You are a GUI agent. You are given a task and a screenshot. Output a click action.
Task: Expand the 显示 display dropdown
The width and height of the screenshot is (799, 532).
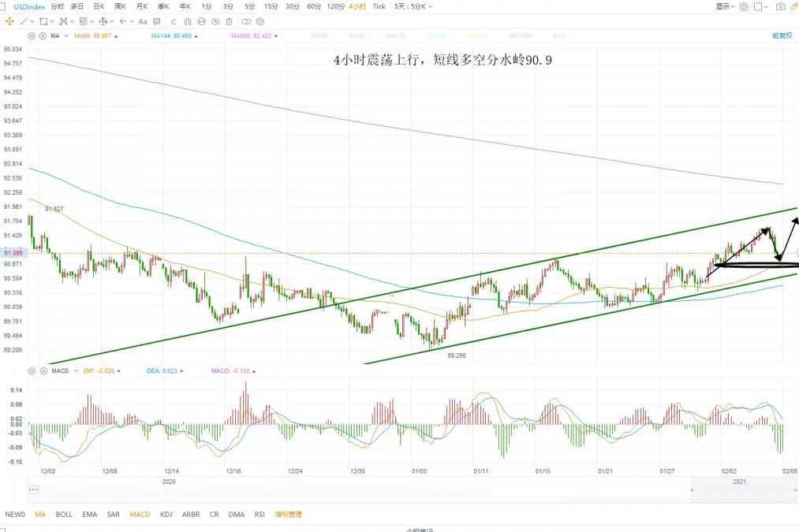pyautogui.click(x=725, y=6)
